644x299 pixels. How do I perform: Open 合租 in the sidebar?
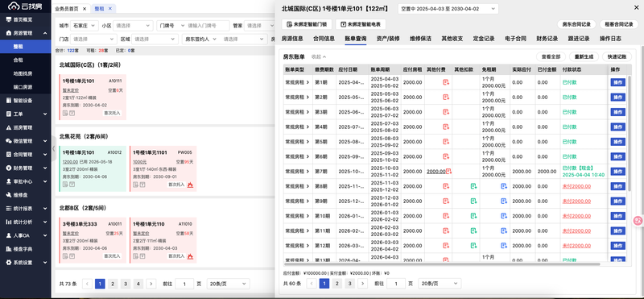26,60
